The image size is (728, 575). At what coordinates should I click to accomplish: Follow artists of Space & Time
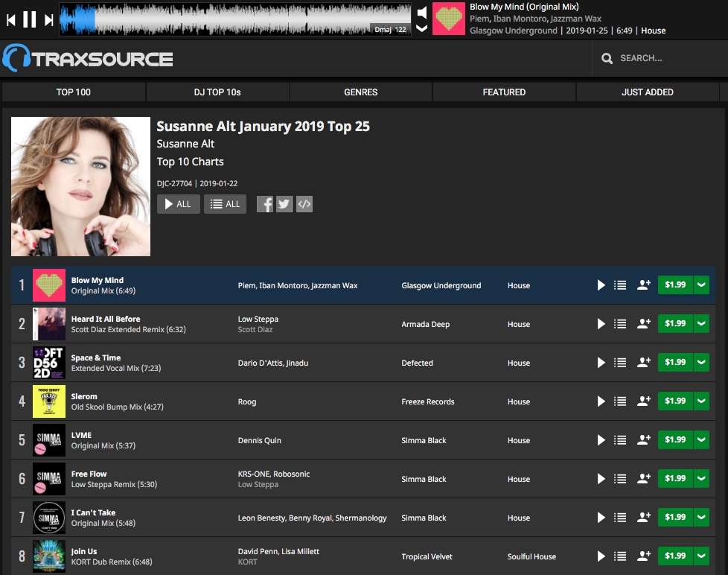643,362
